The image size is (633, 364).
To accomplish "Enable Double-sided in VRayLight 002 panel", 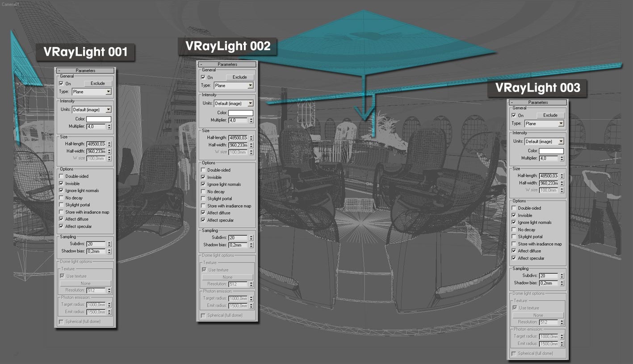I will point(203,170).
